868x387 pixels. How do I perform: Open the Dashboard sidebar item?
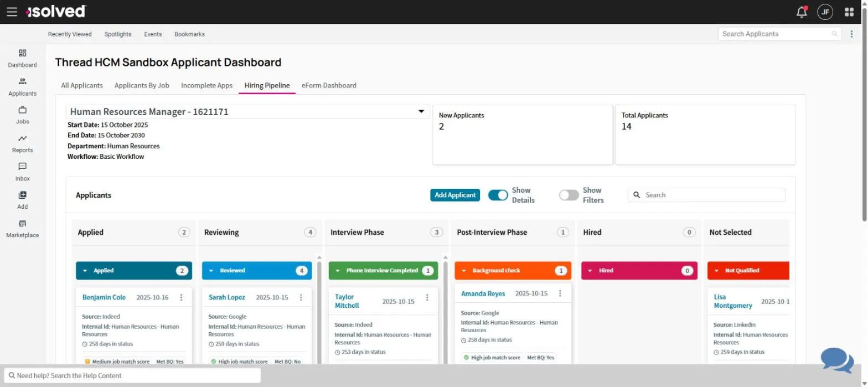pos(22,58)
